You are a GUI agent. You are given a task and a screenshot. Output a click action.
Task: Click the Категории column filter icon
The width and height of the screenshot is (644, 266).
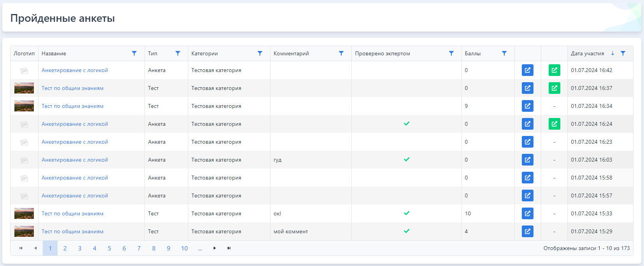coord(260,53)
